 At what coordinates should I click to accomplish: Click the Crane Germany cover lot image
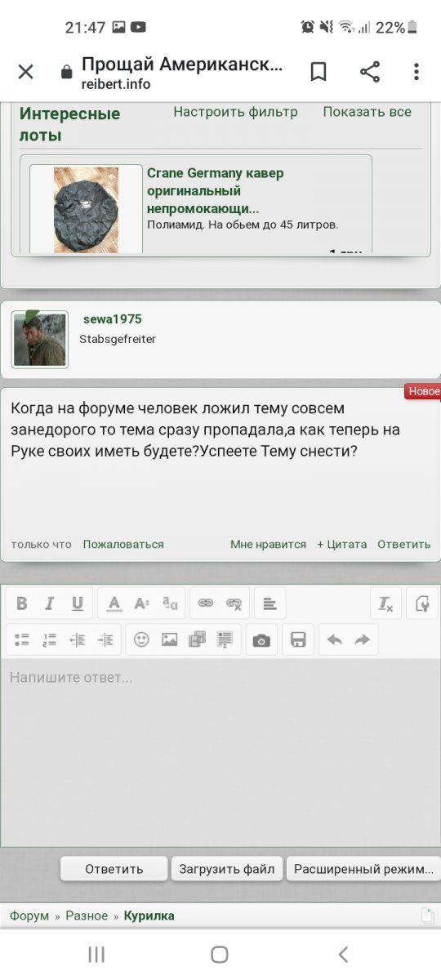coord(86,210)
